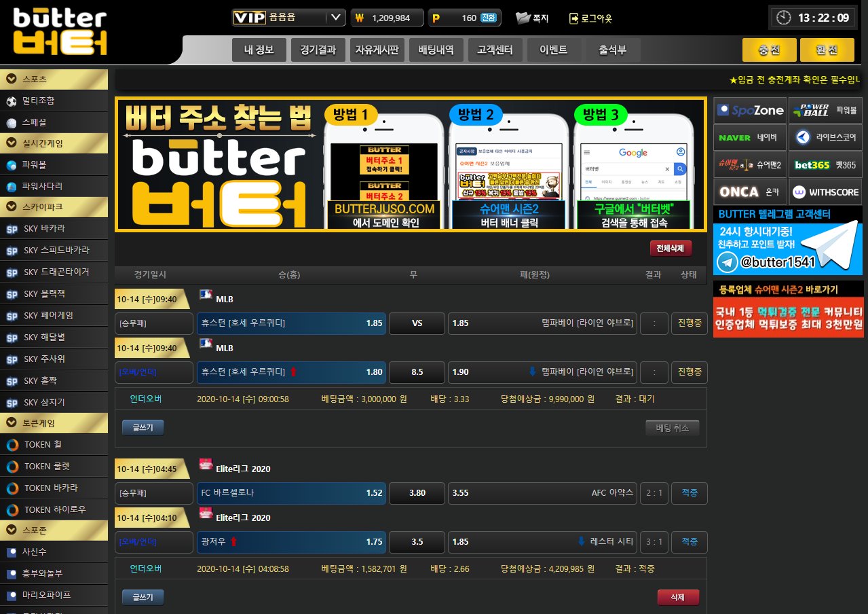Viewport: 868px width, 614px height.
Task: Click the SP icon for SKY 바카라
Action: [x=12, y=229]
